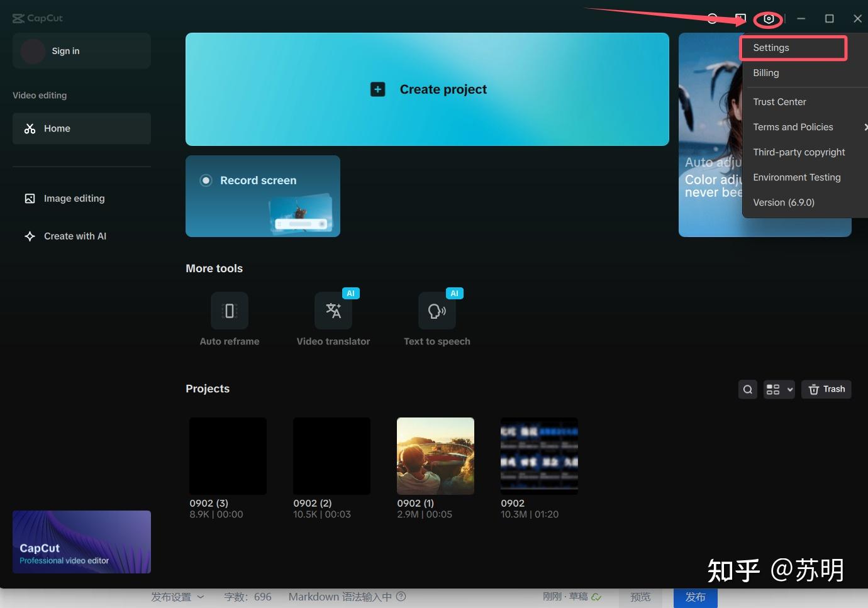868x608 pixels.
Task: Open the Auto reframe tool icon
Action: [230, 311]
